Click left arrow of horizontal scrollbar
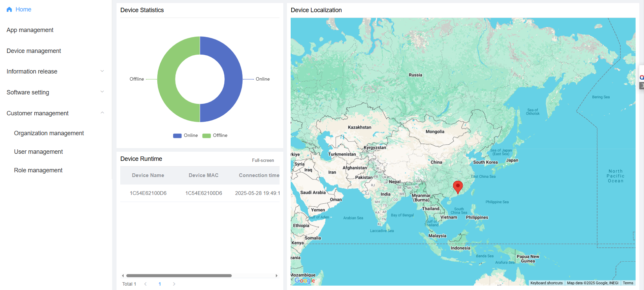Image resolution: width=644 pixels, height=290 pixels. tap(123, 276)
